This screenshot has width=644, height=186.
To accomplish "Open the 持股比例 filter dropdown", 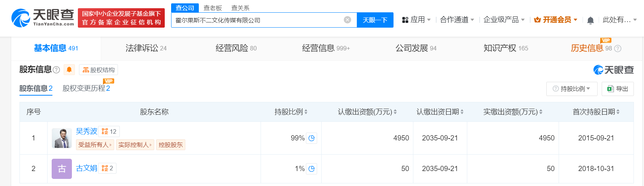I will tap(571, 89).
